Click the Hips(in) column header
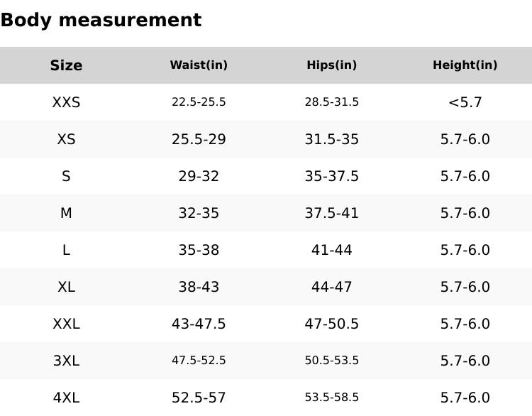The height and width of the screenshot is (416, 532). point(331,65)
